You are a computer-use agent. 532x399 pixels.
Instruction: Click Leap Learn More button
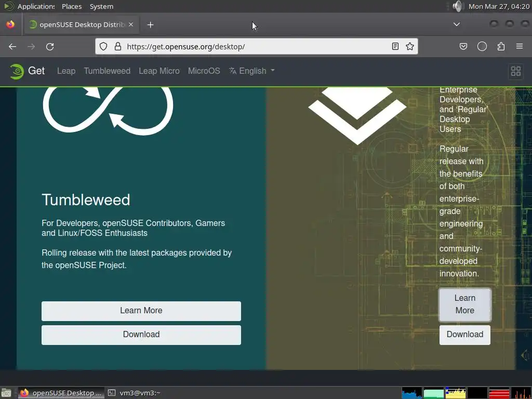pyautogui.click(x=465, y=304)
